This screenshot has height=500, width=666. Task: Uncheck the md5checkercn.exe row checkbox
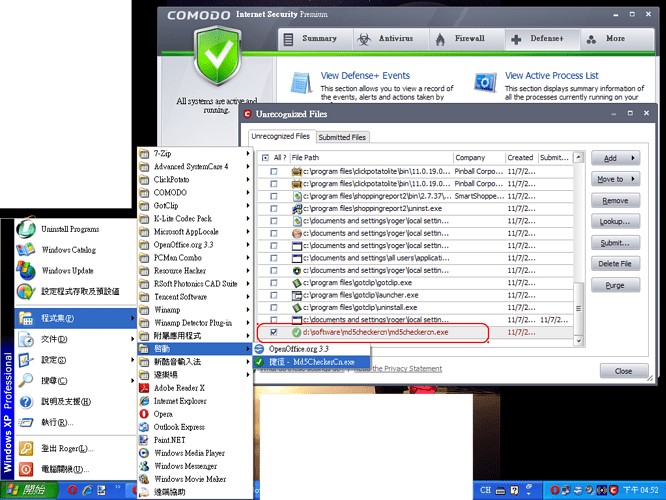coord(274,332)
